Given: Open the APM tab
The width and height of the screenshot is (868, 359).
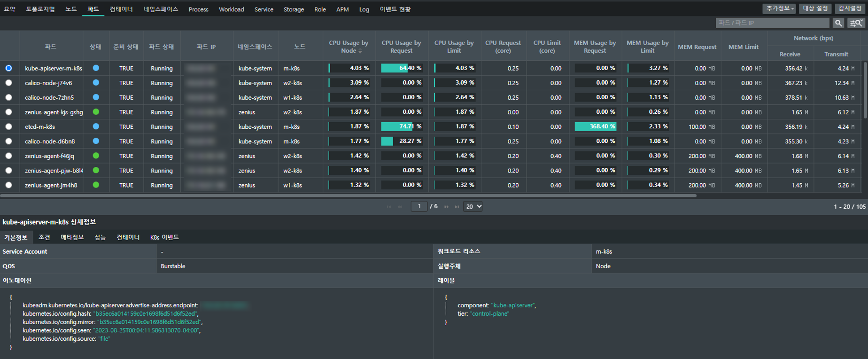Looking at the screenshot, I should [x=342, y=9].
